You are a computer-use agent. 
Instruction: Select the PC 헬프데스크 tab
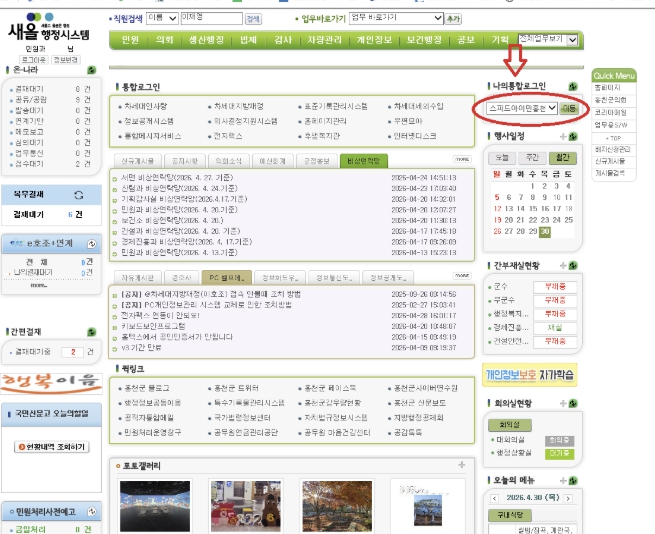tap(226, 277)
